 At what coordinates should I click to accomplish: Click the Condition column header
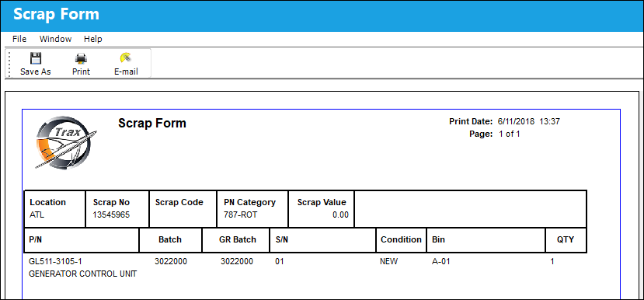401,239
